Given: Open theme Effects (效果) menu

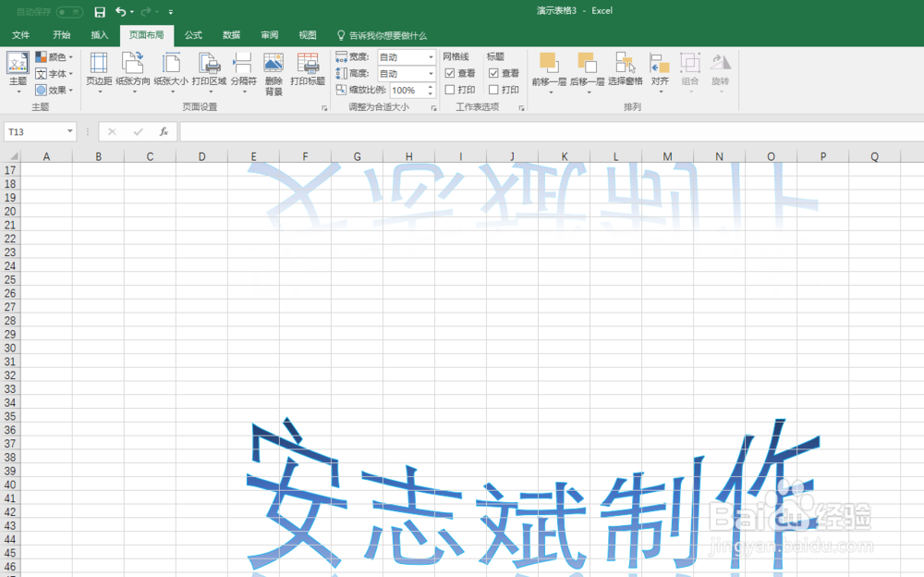Looking at the screenshot, I should click(x=55, y=91).
